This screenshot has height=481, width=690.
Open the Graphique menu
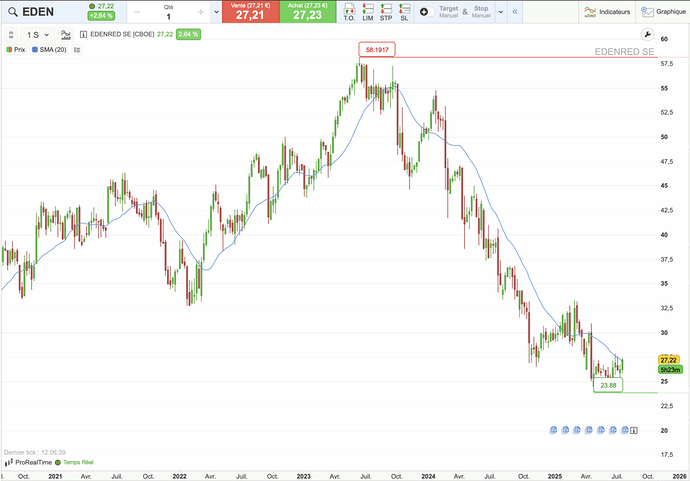point(665,12)
